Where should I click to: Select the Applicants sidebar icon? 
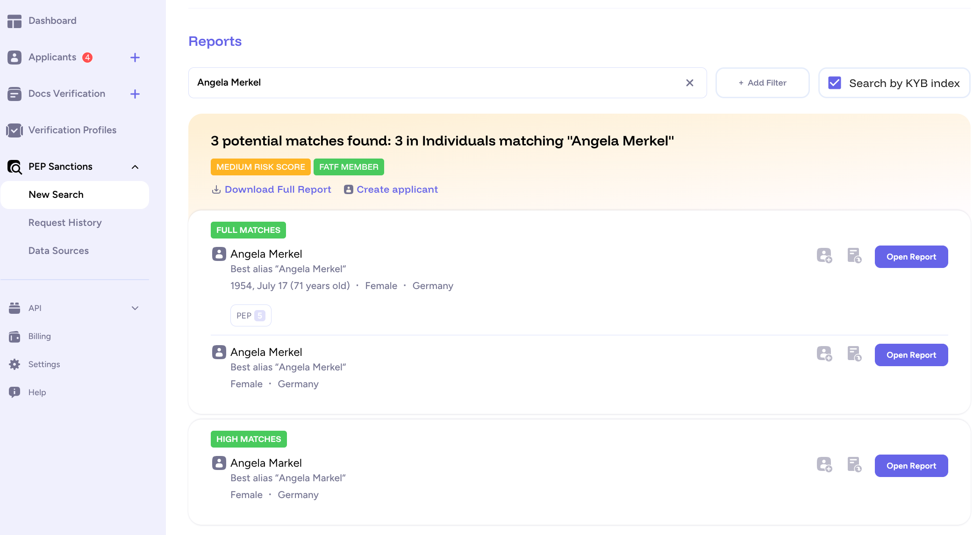(14, 57)
